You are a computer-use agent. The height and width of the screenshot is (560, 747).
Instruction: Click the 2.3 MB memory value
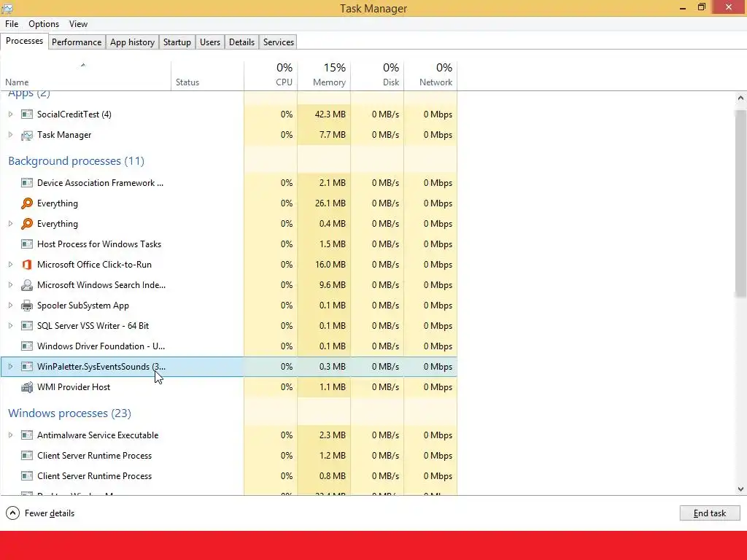[x=333, y=435]
